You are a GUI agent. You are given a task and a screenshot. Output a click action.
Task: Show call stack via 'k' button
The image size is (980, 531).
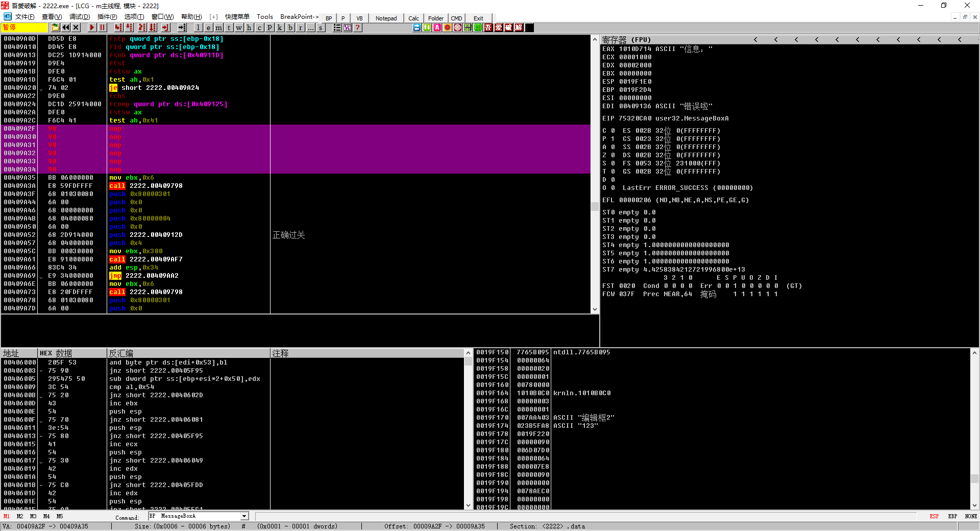pyautogui.click(x=280, y=28)
